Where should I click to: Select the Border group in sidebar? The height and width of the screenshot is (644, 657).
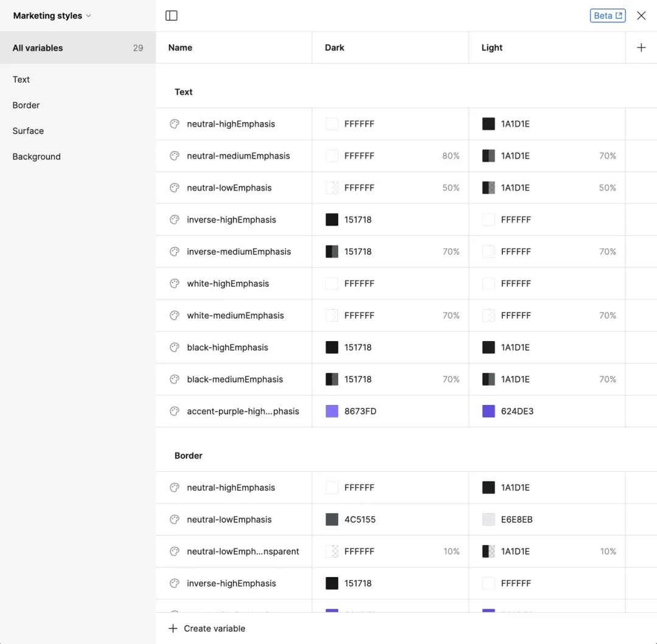coord(26,105)
